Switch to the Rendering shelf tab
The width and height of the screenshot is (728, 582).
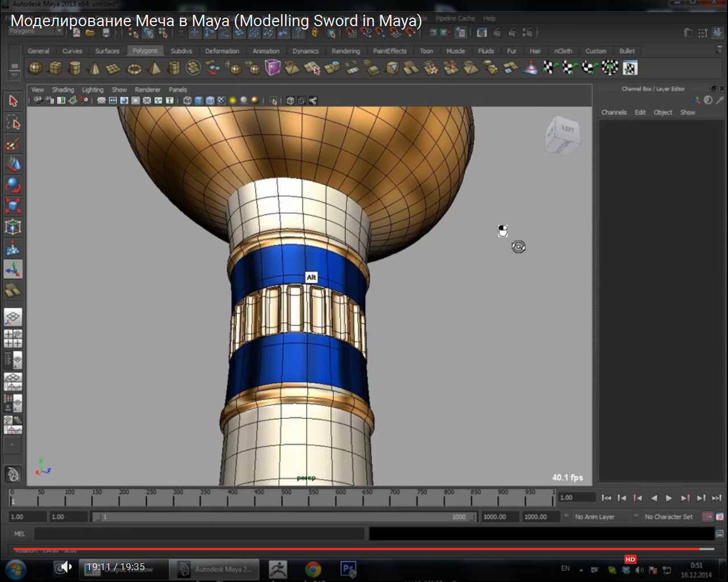click(x=345, y=51)
